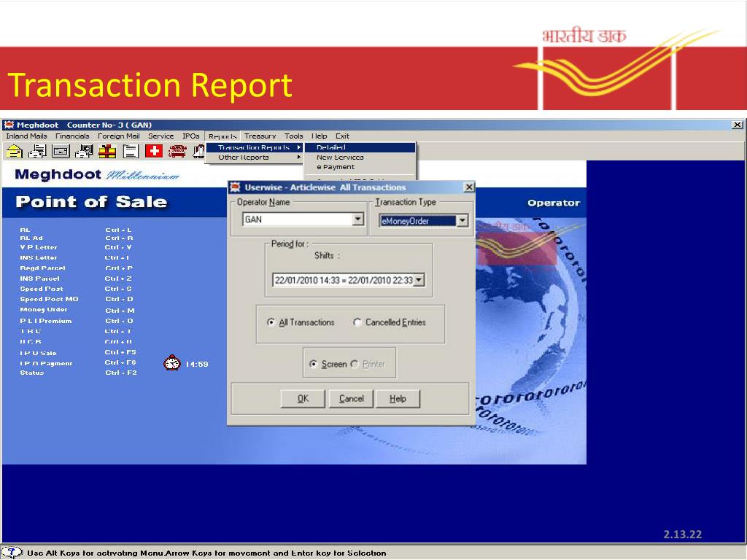Screen dimensions: 747x560
Task: Click the Status Ctrl+F2 shortcut entry
Action: point(78,373)
